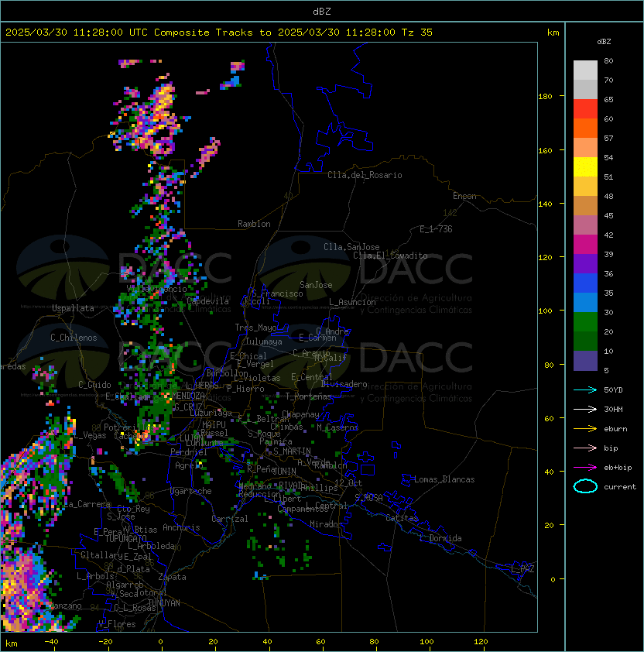The height and width of the screenshot is (652, 644).
Task: Click the 'C_Chilenos' map label
Action: [x=74, y=338]
